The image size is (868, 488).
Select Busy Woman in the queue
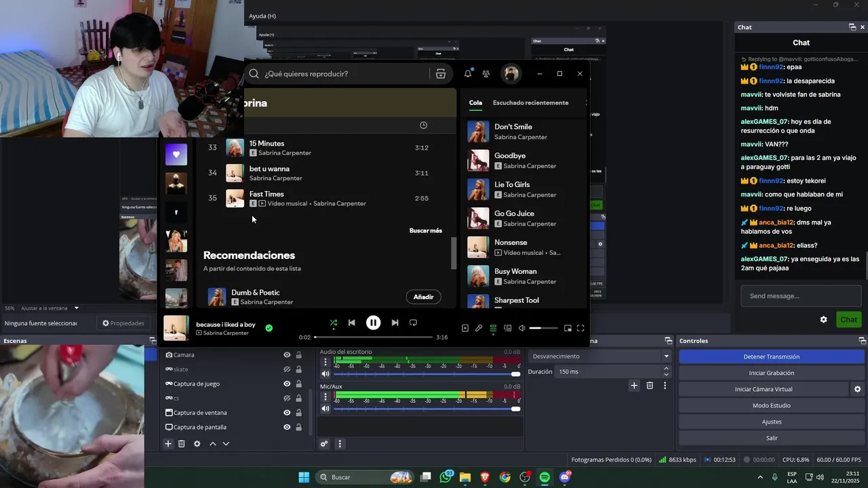(x=524, y=276)
